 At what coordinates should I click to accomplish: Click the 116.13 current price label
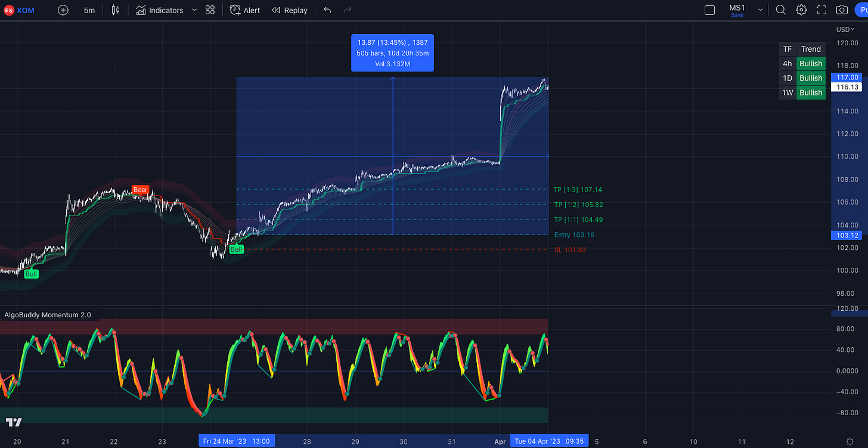tap(847, 87)
